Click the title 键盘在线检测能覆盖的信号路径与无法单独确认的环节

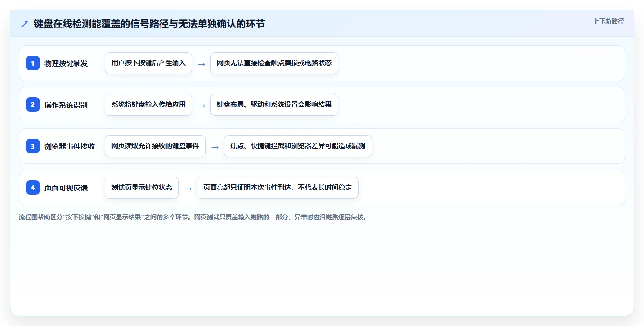[x=149, y=24]
